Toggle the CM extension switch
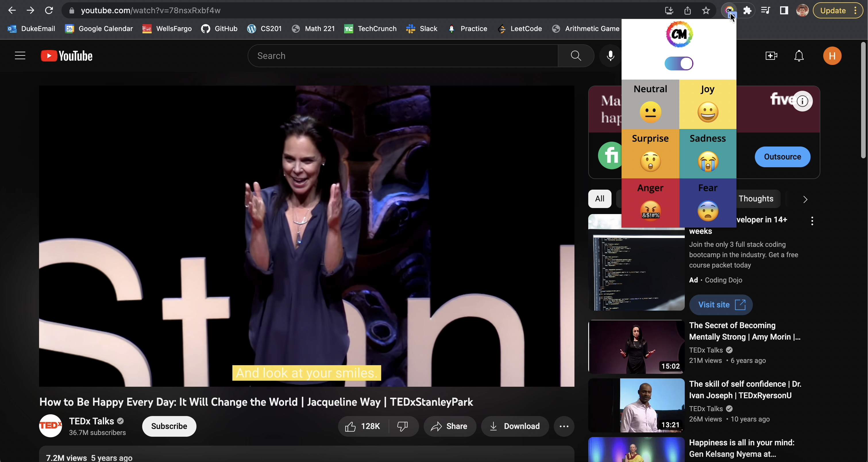868x462 pixels. [679, 64]
